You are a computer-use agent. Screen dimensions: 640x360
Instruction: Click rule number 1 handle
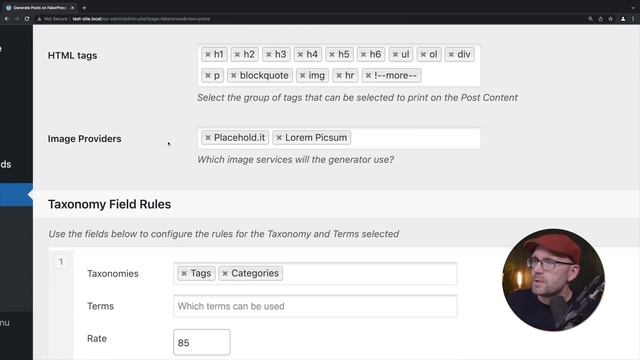point(61,262)
